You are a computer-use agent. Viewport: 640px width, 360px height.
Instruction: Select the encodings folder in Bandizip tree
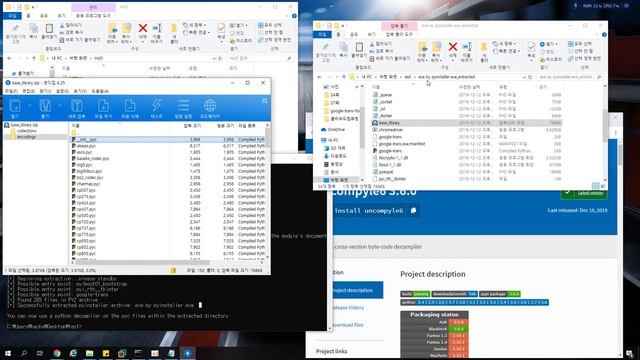(x=27, y=137)
